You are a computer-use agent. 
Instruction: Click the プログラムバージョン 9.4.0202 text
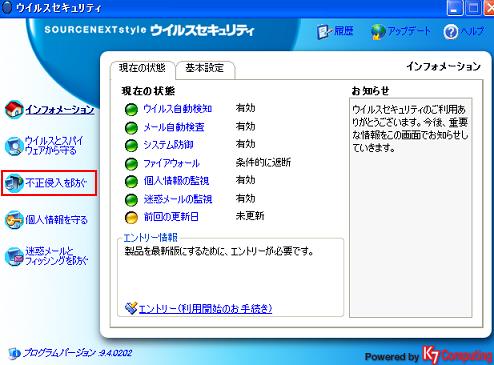77,353
